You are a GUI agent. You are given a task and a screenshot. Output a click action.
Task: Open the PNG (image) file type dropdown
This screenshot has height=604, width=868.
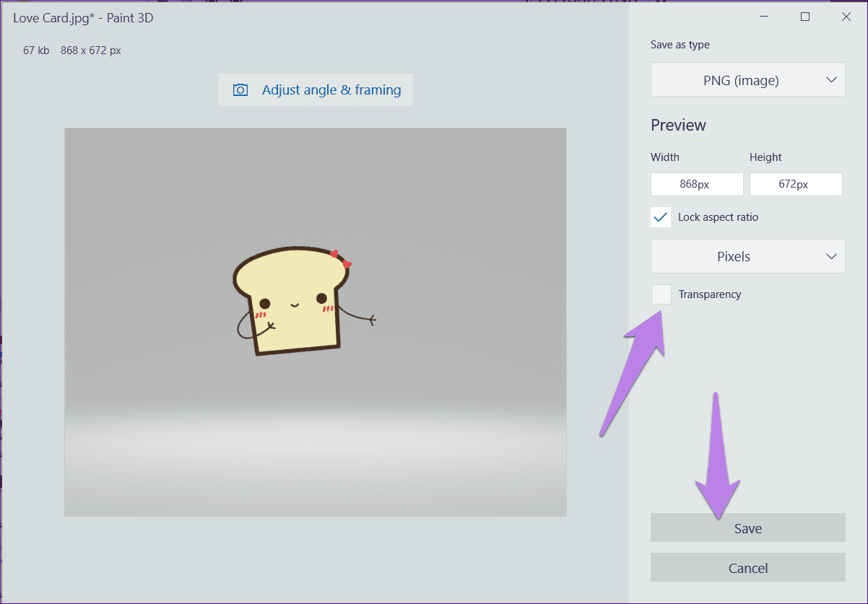(748, 80)
